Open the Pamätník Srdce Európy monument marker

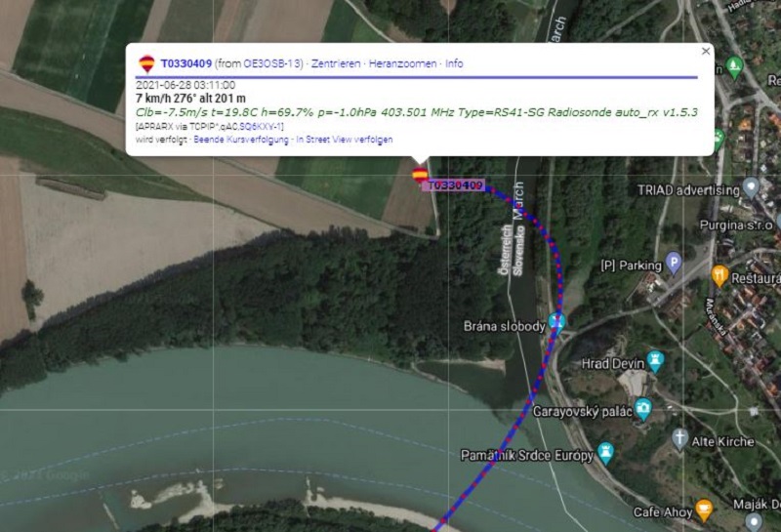605,453
